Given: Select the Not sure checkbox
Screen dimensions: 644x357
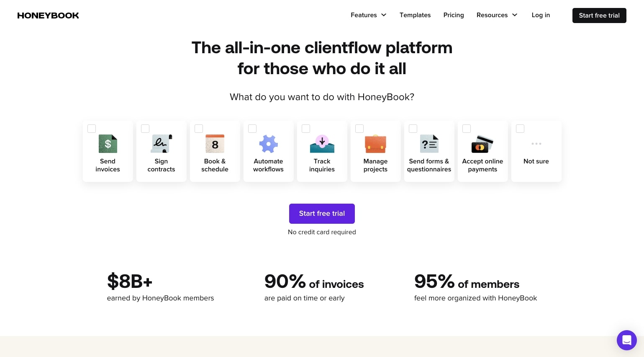Looking at the screenshot, I should click(520, 129).
